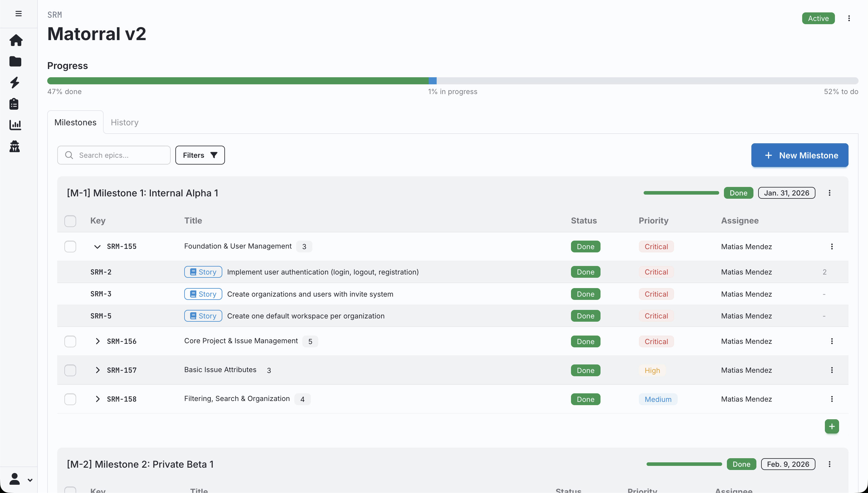The width and height of the screenshot is (868, 493).
Task: Select the Milestones tab
Action: [75, 122]
